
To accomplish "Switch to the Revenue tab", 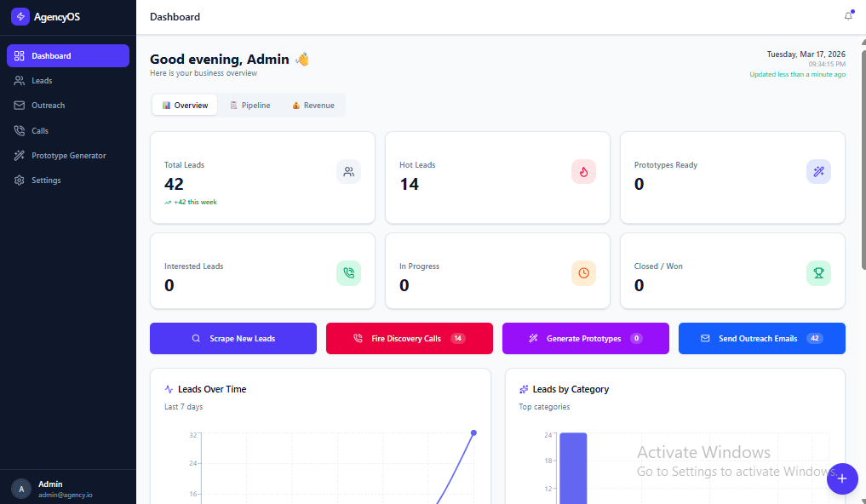I will tap(313, 106).
